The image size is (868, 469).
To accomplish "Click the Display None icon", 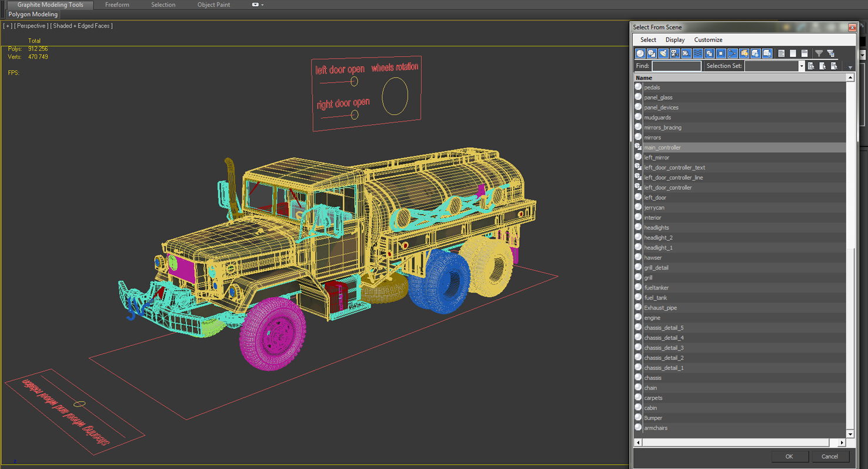I will (793, 53).
